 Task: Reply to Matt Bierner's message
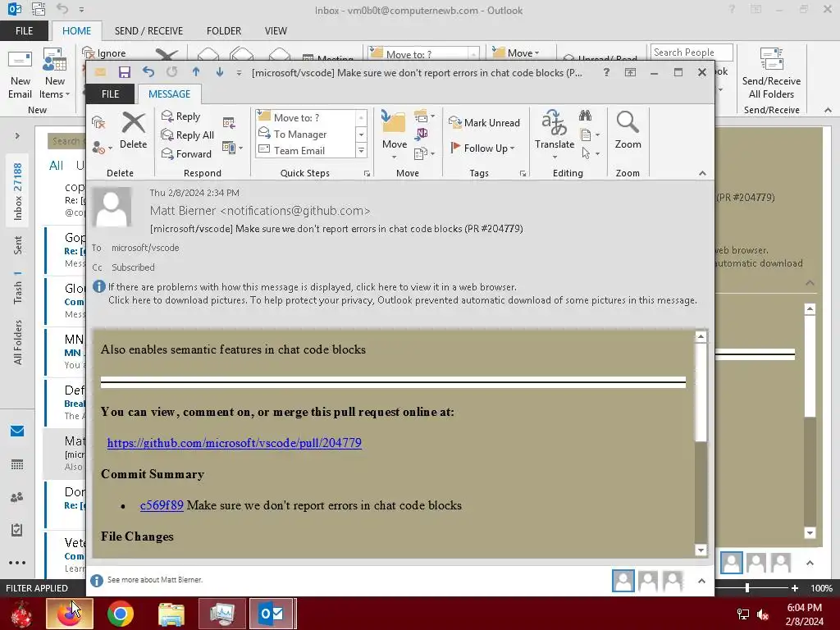coord(181,116)
